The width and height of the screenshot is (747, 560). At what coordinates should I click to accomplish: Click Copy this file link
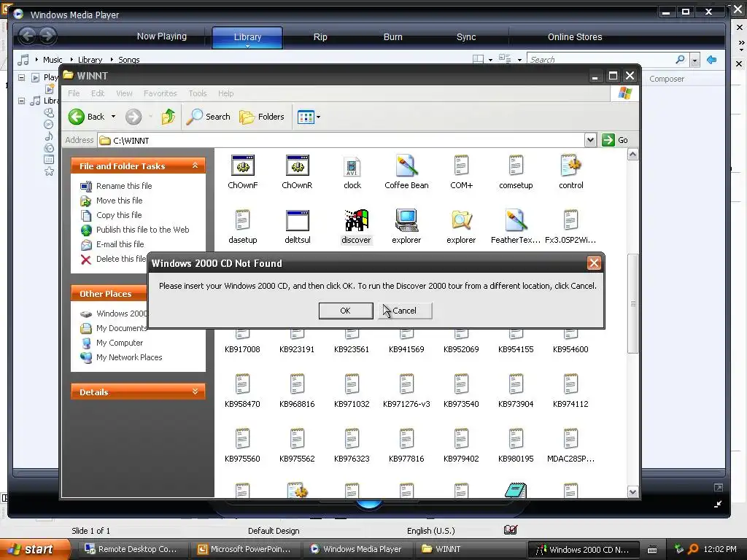(119, 215)
